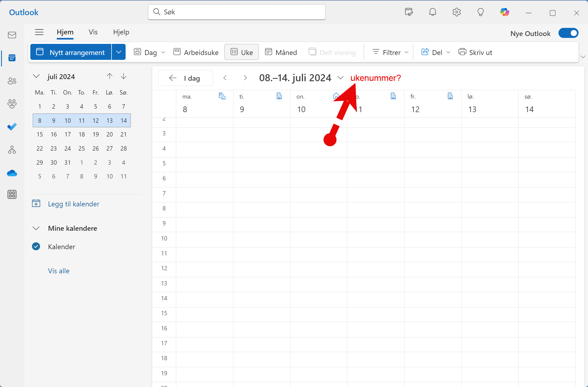
Task: Uncheck the Kalender calendar checkbox
Action: click(x=36, y=246)
